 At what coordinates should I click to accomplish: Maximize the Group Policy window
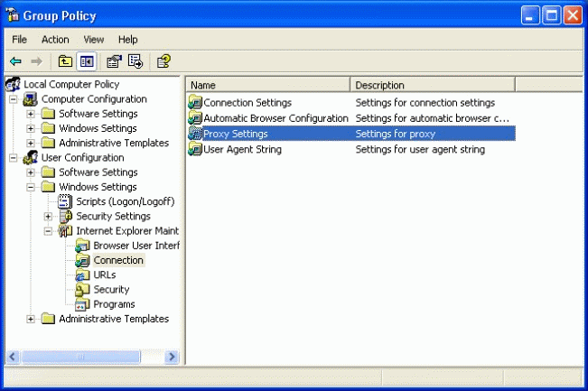551,15
